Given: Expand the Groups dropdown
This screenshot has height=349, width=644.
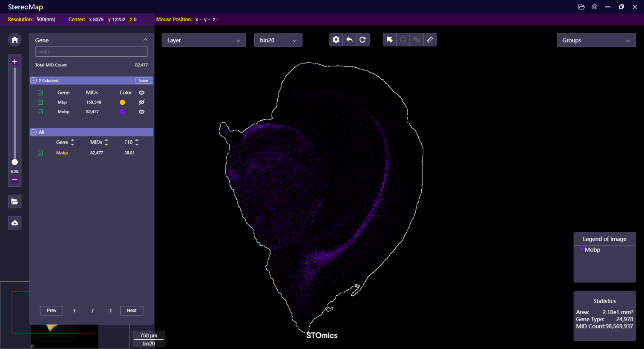Looking at the screenshot, I should pyautogui.click(x=596, y=40).
